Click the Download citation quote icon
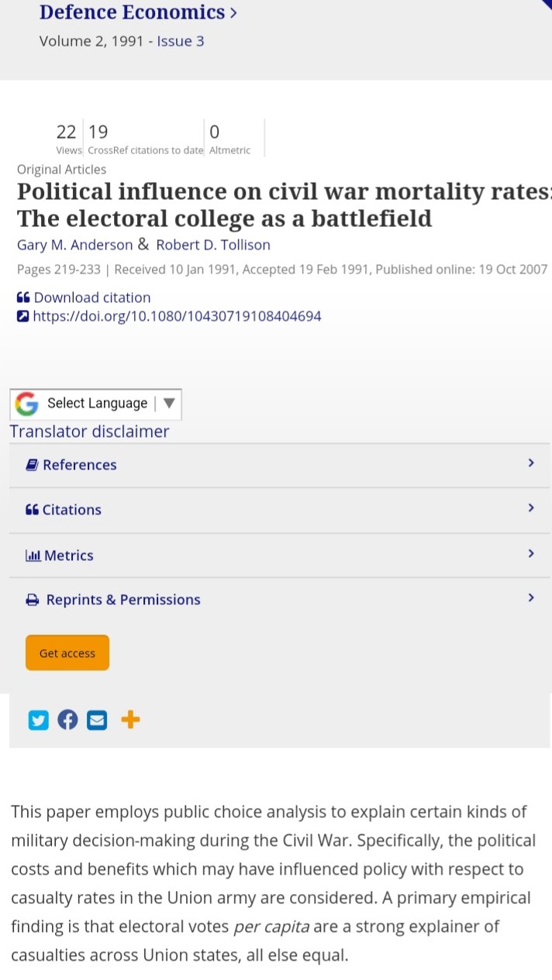 click(x=23, y=297)
